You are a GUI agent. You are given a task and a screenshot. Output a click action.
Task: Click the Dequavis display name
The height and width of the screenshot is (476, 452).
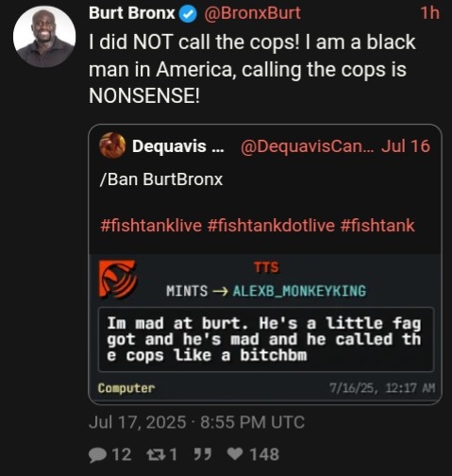pos(178,146)
